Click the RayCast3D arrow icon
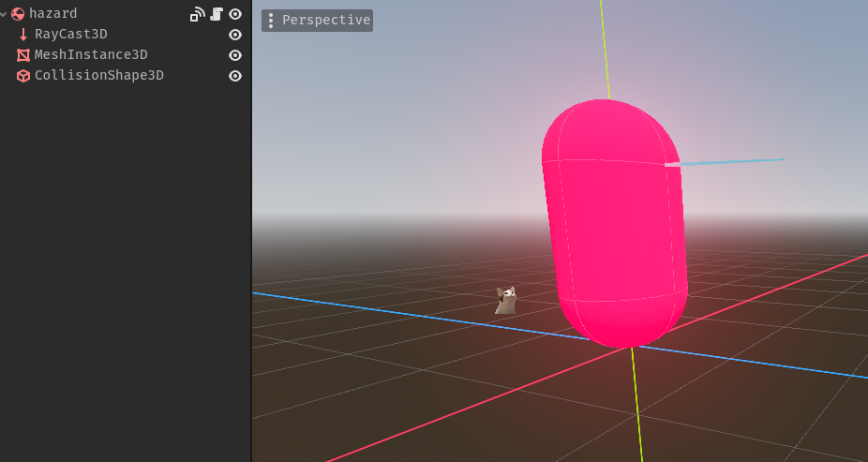Screen dimensions: 868x462 click(x=23, y=35)
